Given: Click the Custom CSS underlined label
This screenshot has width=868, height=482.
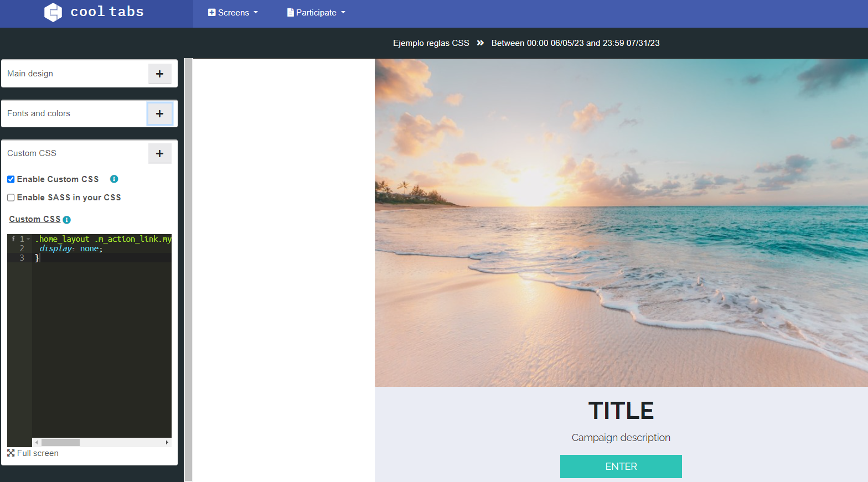Looking at the screenshot, I should (x=34, y=219).
